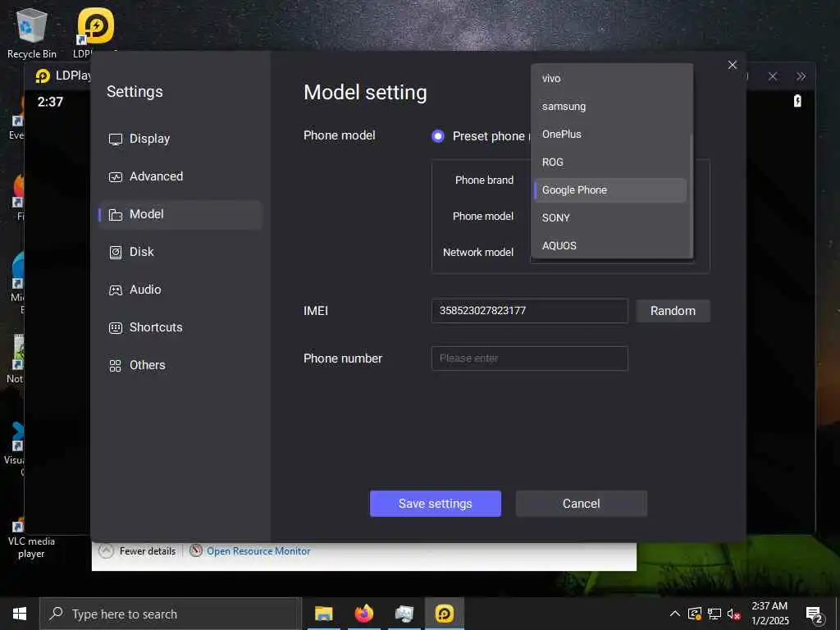Choose samsung from the brand list
The image size is (840, 630).
(x=611, y=107)
